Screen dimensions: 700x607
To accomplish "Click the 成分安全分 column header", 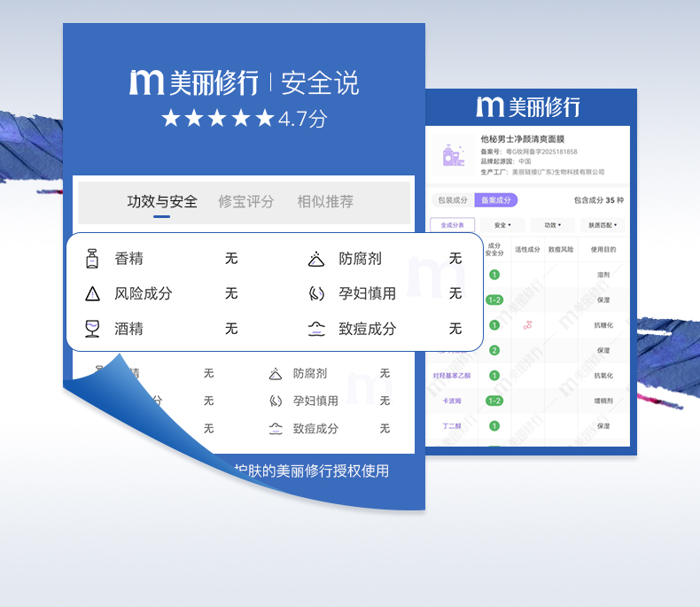I will [494, 249].
